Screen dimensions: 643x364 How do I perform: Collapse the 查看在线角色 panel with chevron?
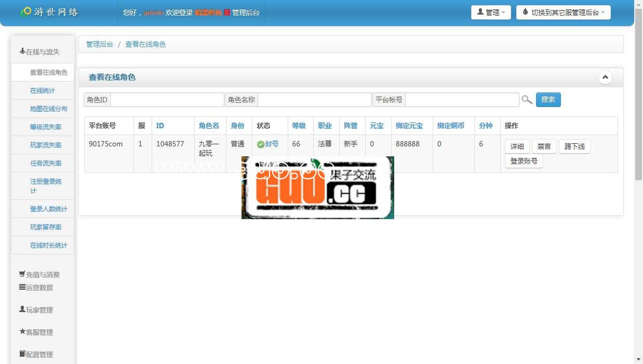(x=605, y=77)
